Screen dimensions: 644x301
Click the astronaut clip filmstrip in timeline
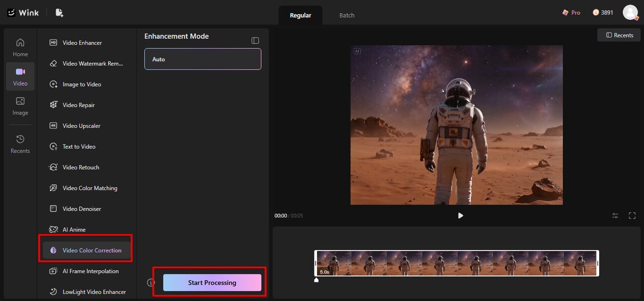456,263
